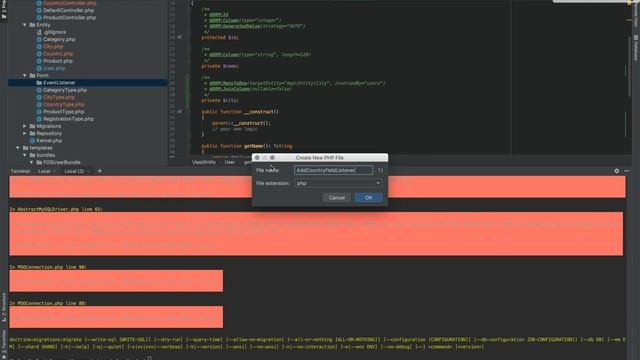Switch to the Local (2) terminal tab

[x=74, y=171]
